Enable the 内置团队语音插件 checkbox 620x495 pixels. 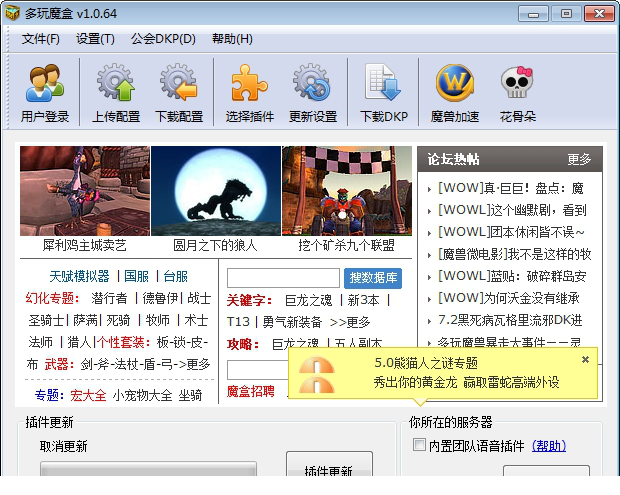click(419, 445)
